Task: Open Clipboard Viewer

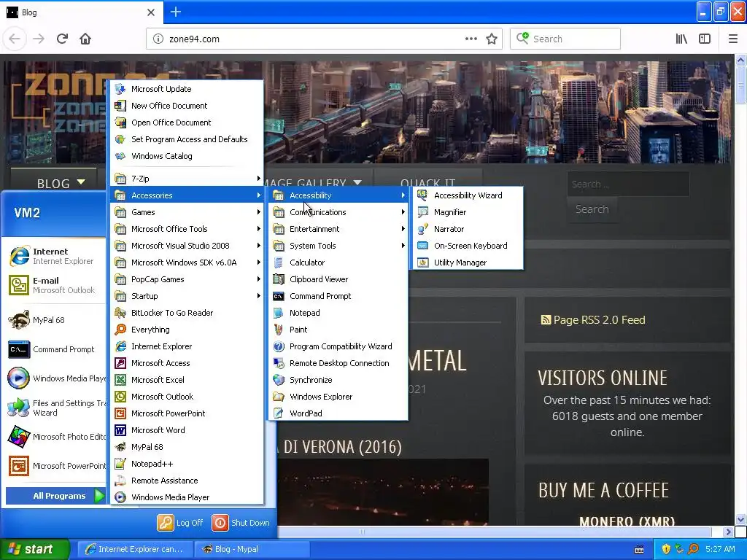Action: click(x=338, y=279)
